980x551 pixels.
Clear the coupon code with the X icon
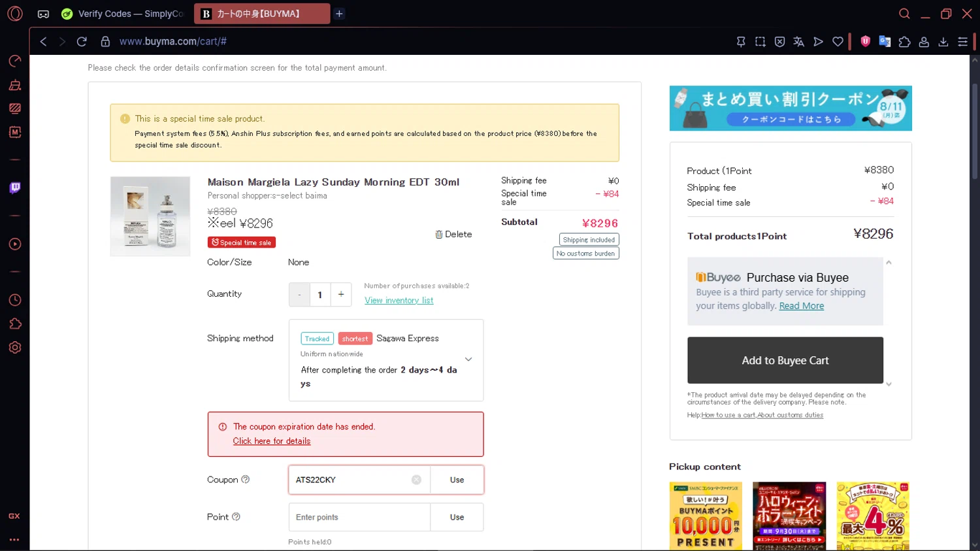[416, 480]
